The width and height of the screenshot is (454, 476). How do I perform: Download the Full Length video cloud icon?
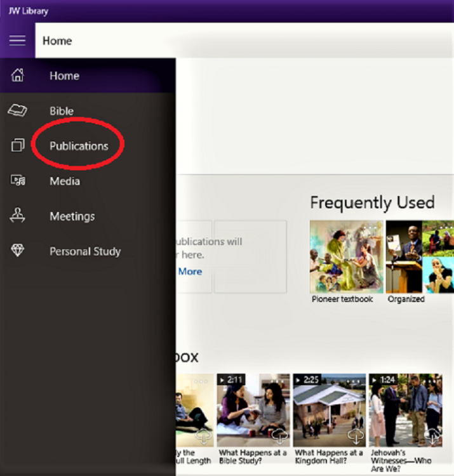point(203,436)
